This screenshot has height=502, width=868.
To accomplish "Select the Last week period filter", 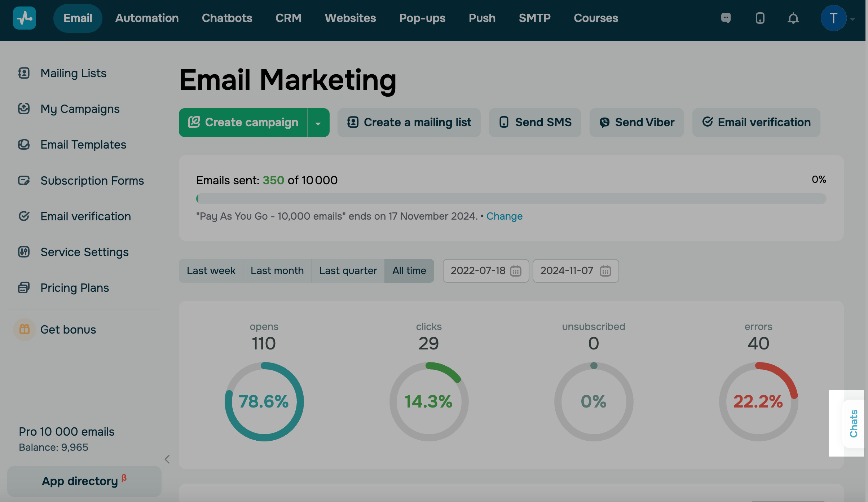I will pyautogui.click(x=211, y=271).
